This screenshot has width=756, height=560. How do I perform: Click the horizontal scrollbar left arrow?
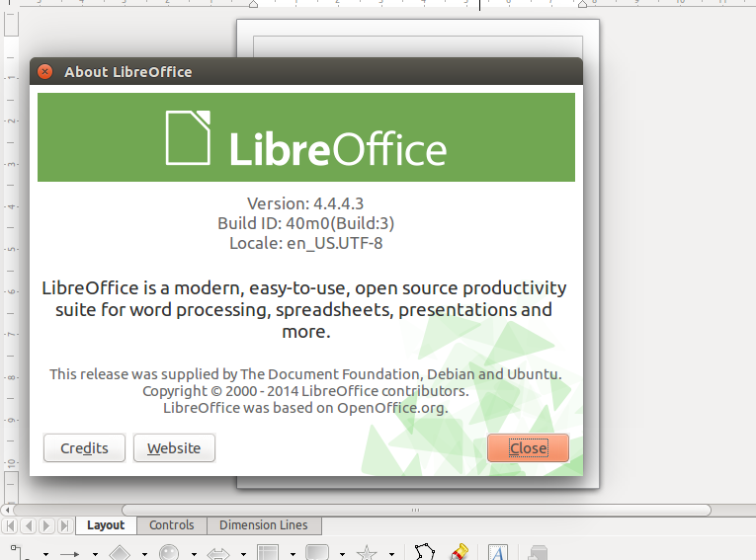[7, 510]
